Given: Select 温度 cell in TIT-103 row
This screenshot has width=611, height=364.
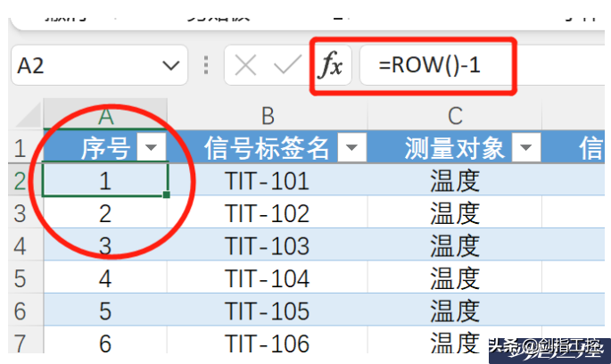Looking at the screenshot, I should pyautogui.click(x=455, y=246).
